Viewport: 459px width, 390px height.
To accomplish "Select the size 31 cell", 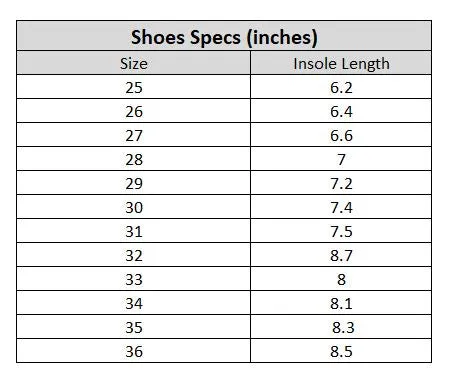I will pyautogui.click(x=134, y=231).
